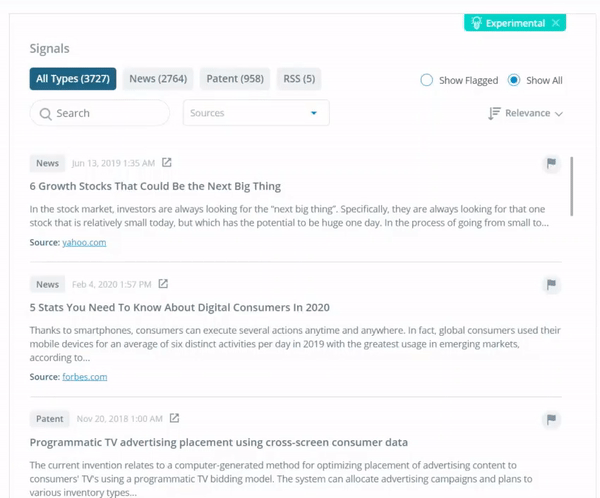Open the Sources dropdown

(x=256, y=113)
